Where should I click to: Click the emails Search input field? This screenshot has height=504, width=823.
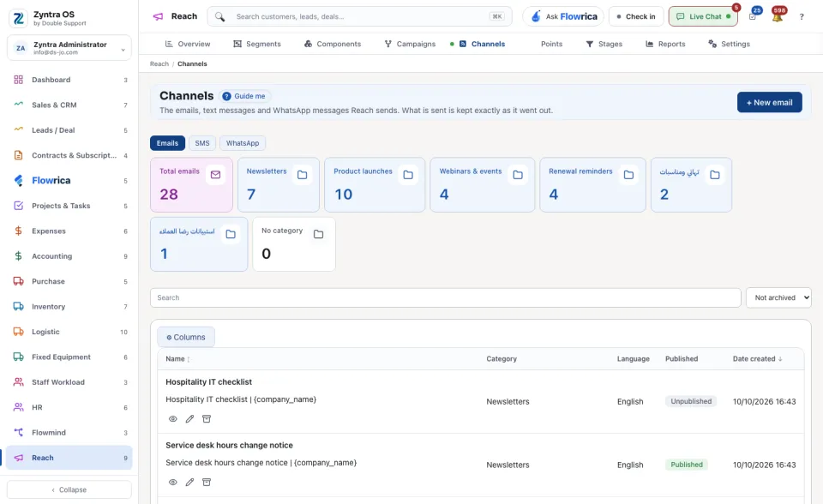click(x=446, y=297)
